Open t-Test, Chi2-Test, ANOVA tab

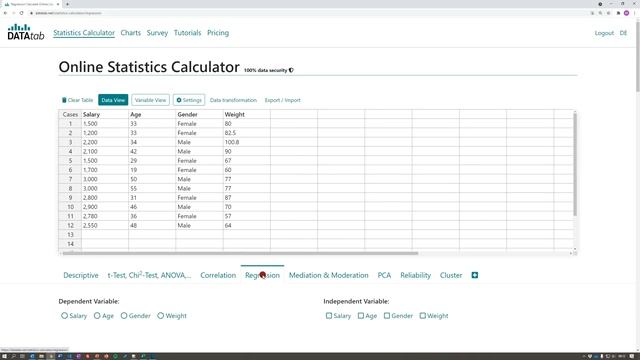coord(149,276)
